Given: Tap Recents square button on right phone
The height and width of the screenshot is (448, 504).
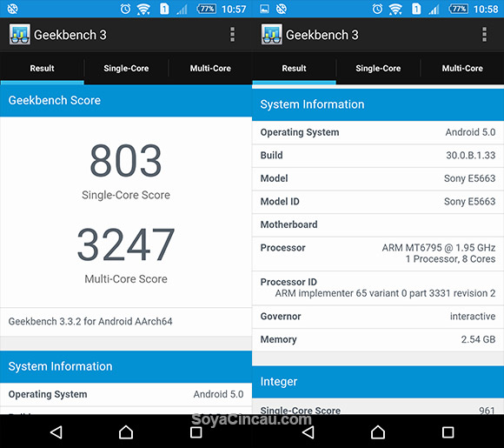Looking at the screenshot, I should [448, 432].
